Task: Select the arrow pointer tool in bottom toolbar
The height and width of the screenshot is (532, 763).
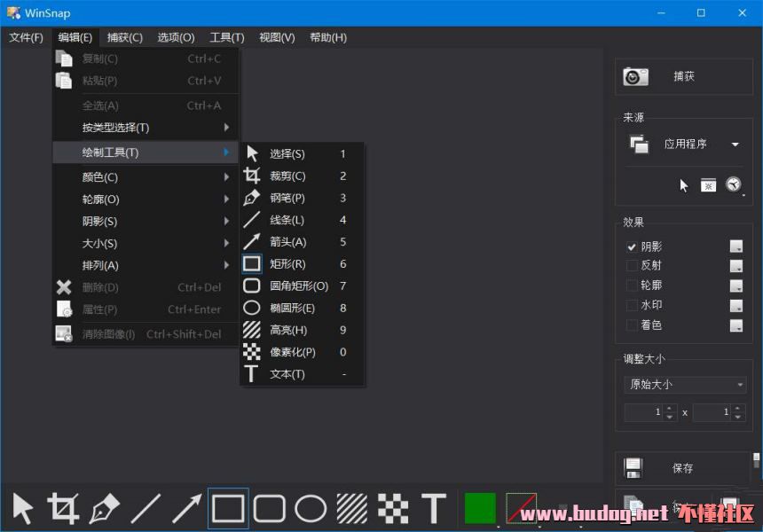Action: point(23,509)
